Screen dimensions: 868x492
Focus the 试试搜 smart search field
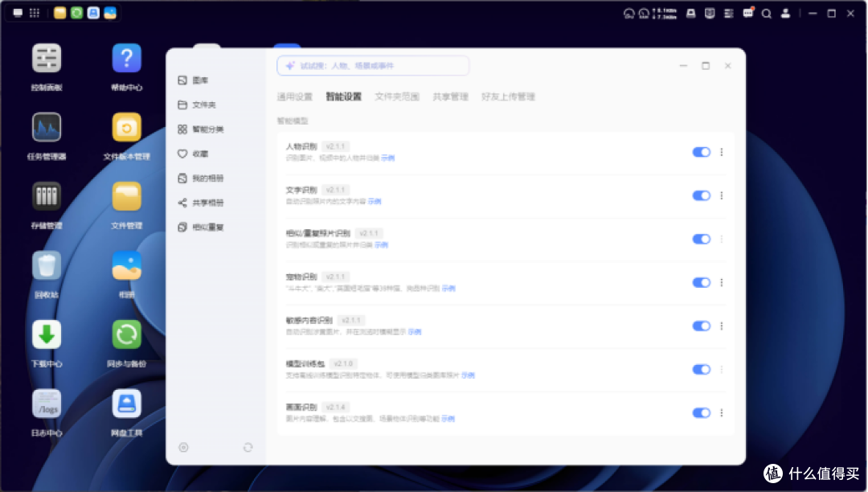373,66
